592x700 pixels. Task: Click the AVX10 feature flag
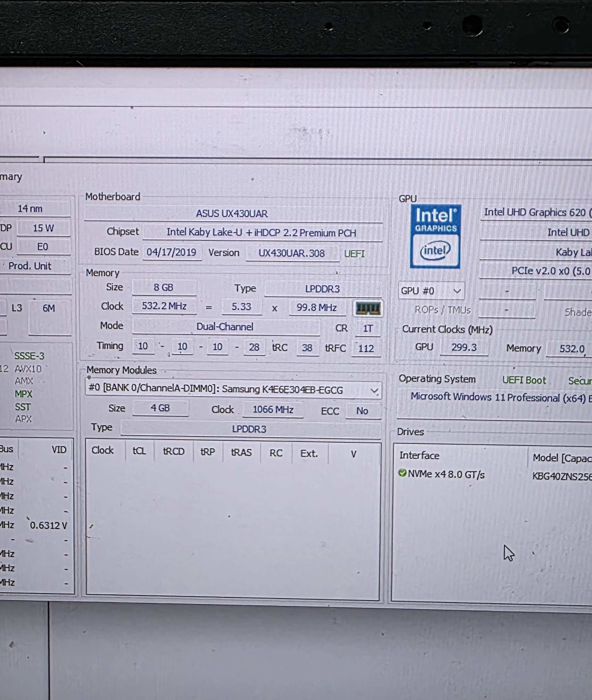tap(28, 369)
